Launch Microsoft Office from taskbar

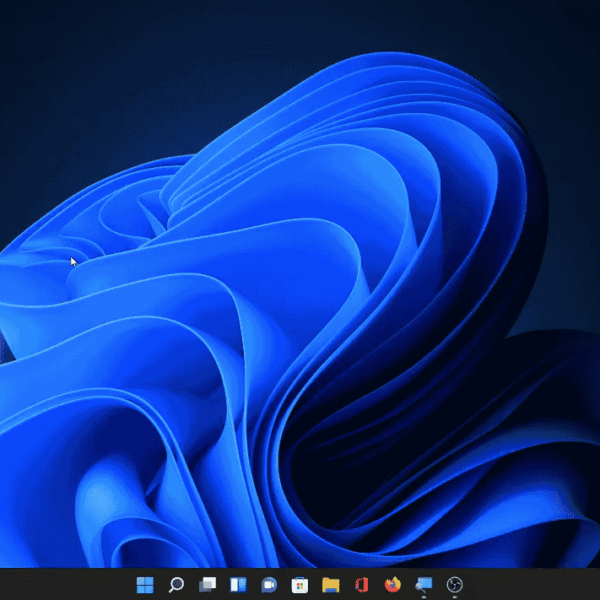click(362, 585)
